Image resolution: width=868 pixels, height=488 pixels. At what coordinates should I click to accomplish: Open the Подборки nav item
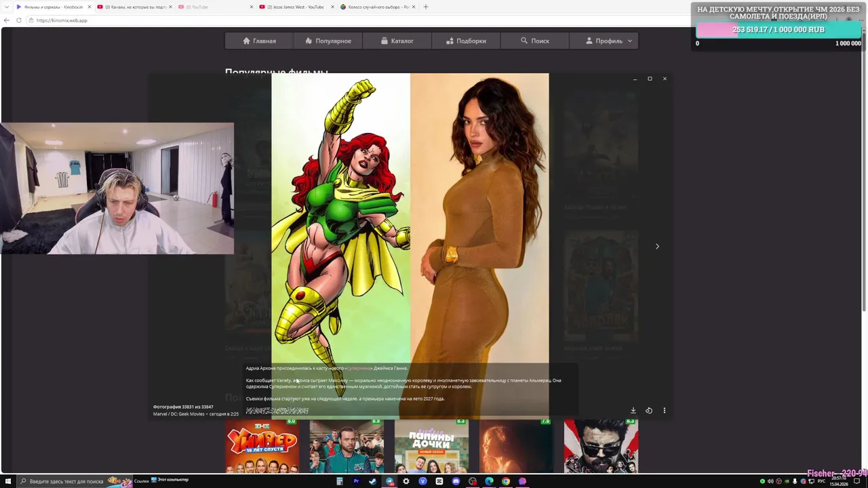pyautogui.click(x=466, y=41)
